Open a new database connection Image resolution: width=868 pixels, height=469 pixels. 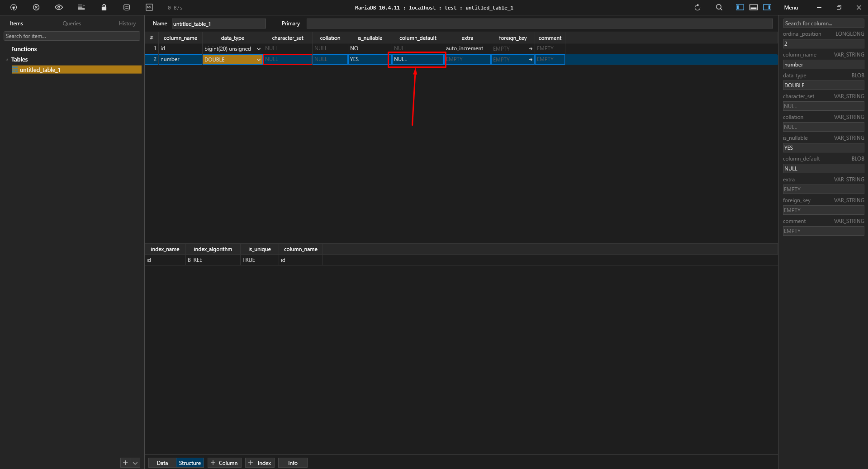pos(13,7)
